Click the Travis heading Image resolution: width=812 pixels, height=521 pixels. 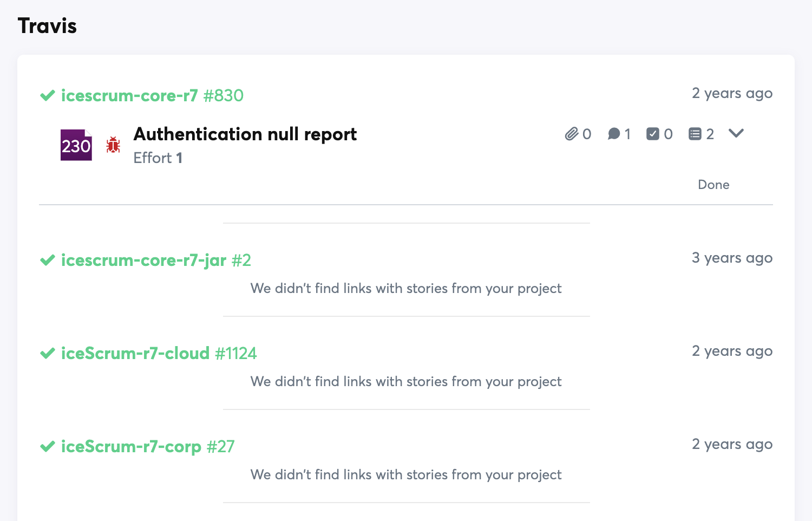pos(47,25)
